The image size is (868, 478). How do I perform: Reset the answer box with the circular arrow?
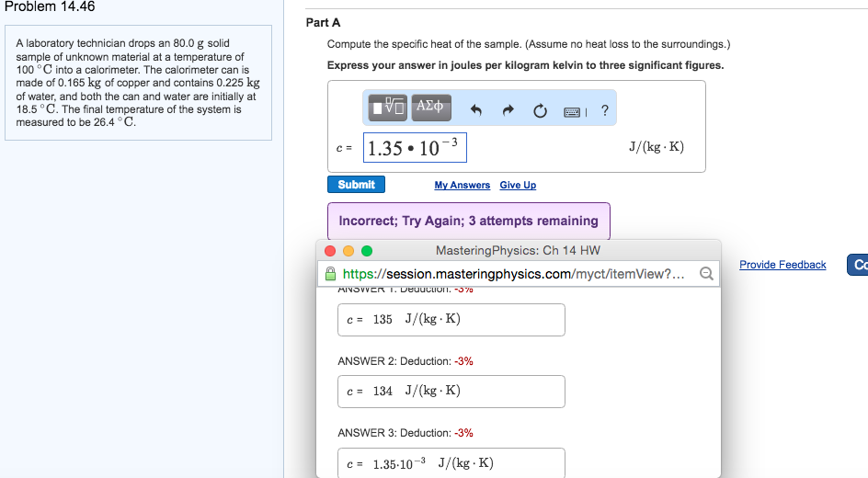coord(541,110)
